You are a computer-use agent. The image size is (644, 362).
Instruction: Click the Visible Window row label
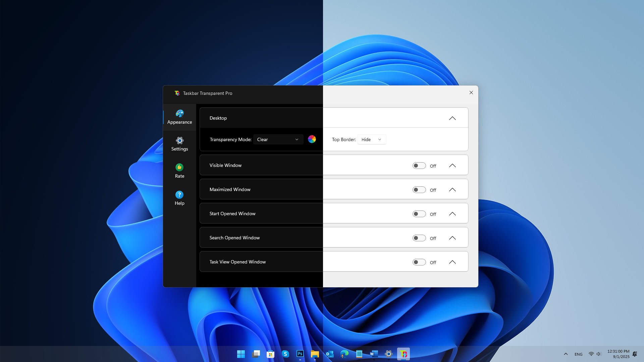click(225, 165)
